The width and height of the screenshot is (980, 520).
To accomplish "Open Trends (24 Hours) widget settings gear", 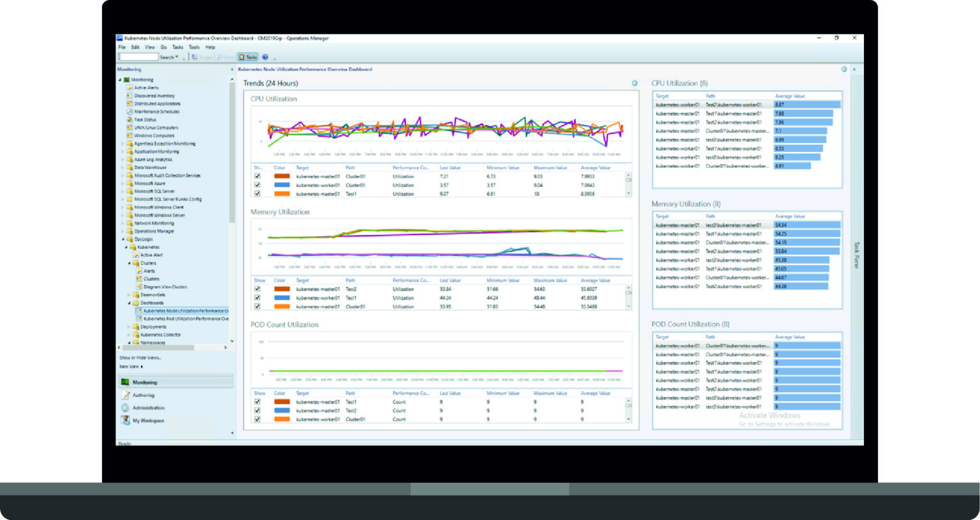I will [x=634, y=83].
